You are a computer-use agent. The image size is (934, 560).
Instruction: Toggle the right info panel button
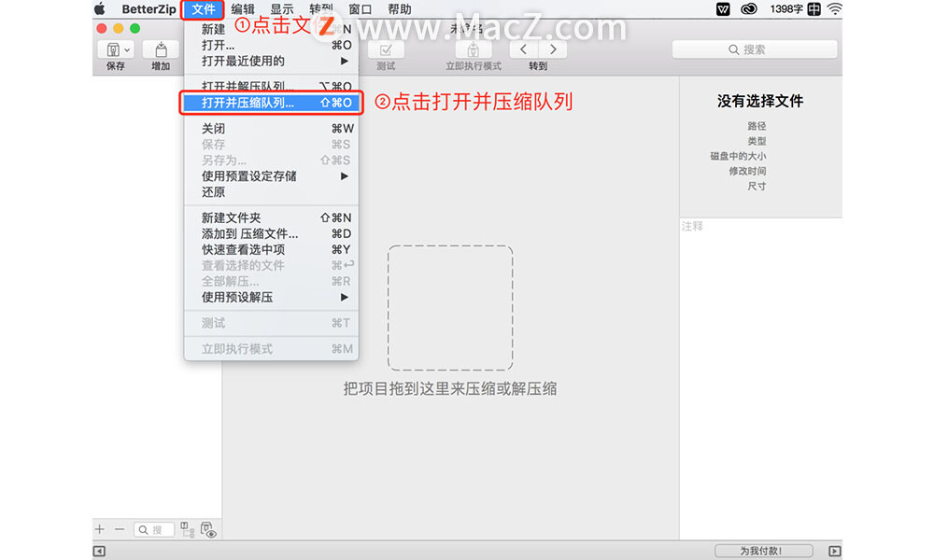point(835,551)
